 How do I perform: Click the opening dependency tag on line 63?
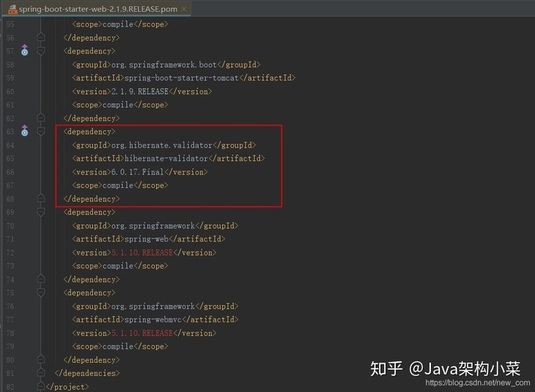(x=89, y=131)
